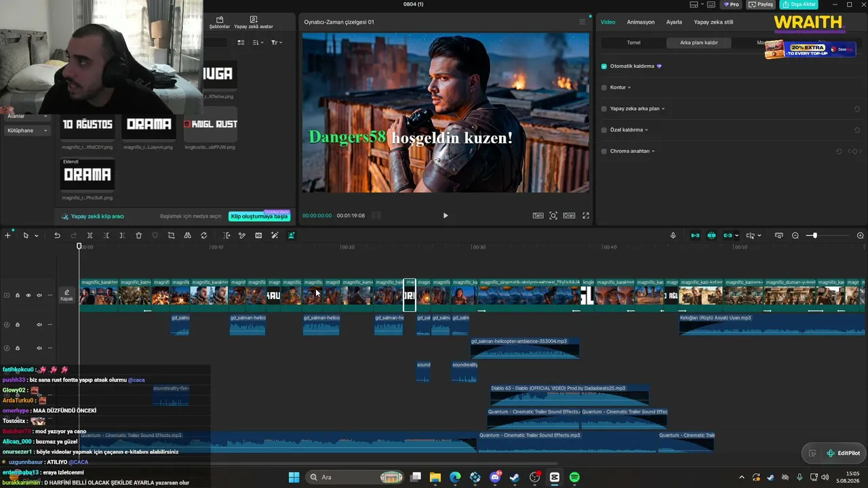
Task: Open the selection tool mode dropdown arrow
Action: pos(36,235)
